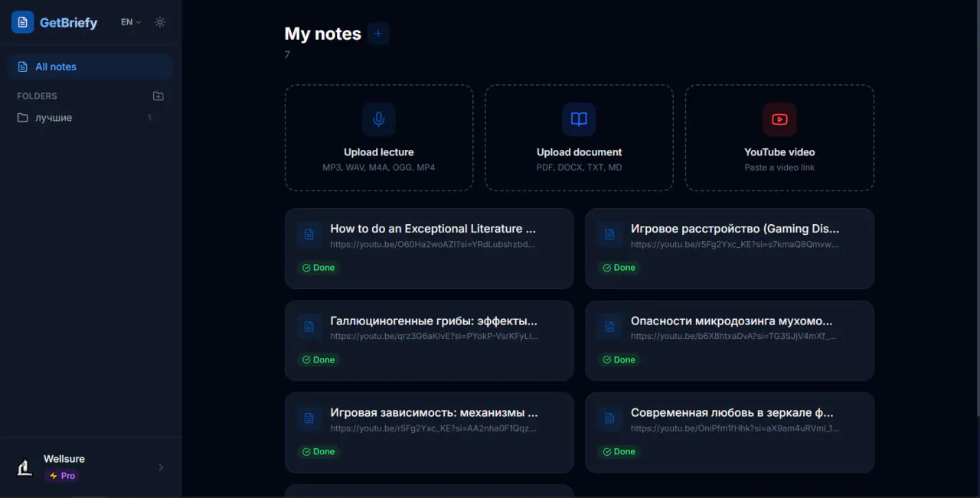This screenshot has height=498, width=980.
Task: Open the Современная любовь в зеркале note
Action: pyautogui.click(x=730, y=432)
